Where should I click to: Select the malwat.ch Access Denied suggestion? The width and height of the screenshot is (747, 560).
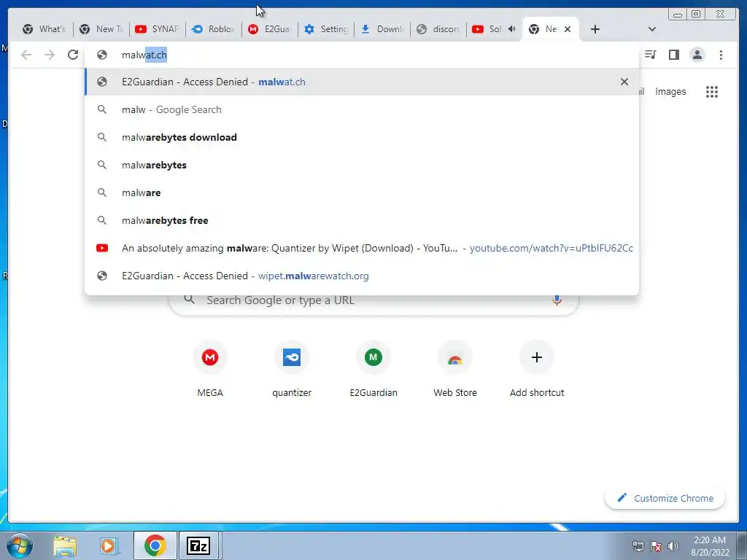pos(362,82)
